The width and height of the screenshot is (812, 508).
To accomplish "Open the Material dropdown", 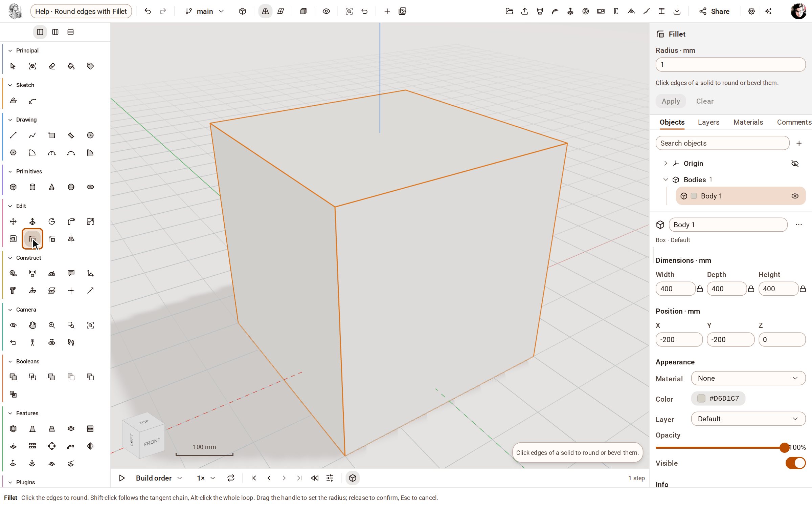I will click(748, 378).
